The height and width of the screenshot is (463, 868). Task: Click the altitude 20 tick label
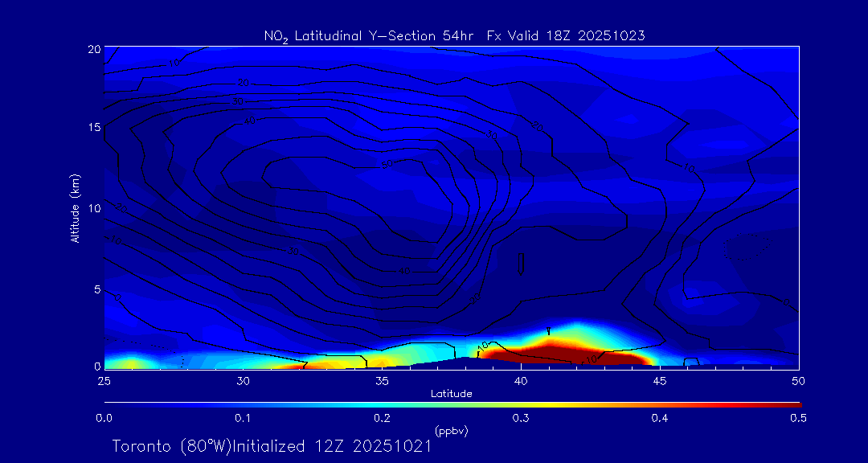click(94, 49)
